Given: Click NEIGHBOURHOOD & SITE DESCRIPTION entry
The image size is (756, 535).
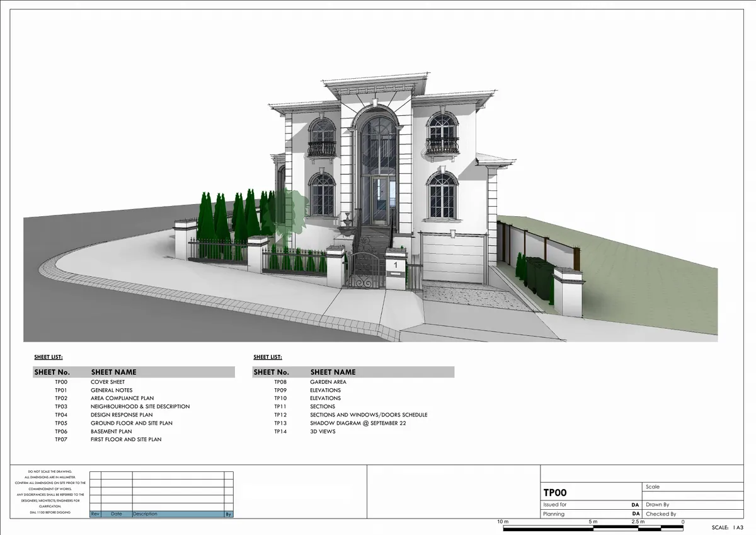Looking at the screenshot, I should [x=140, y=406].
